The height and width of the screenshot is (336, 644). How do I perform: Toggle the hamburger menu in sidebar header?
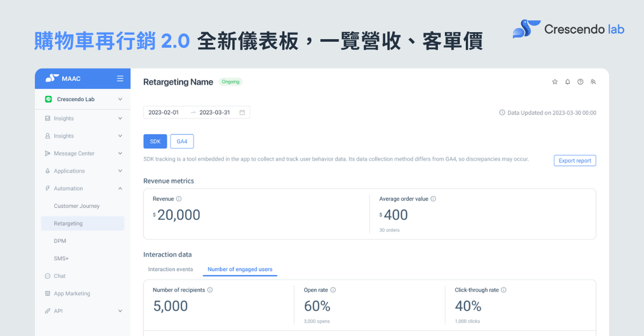[x=120, y=78]
